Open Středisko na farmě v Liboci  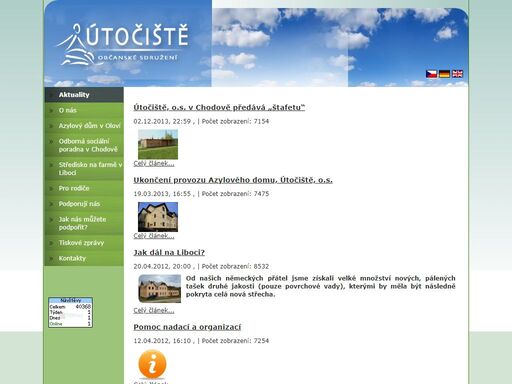tap(84, 169)
